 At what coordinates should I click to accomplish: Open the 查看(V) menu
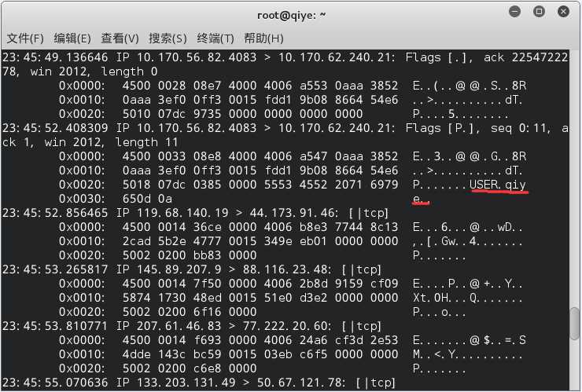click(120, 38)
